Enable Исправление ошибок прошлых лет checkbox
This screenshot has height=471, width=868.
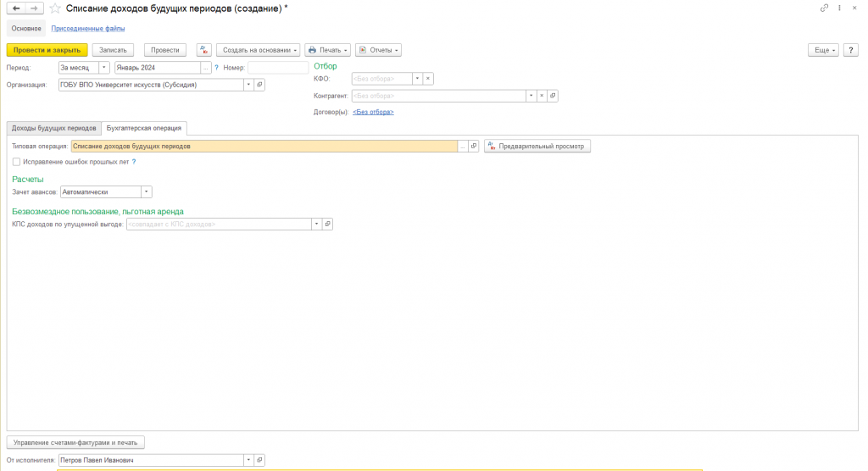pyautogui.click(x=16, y=162)
